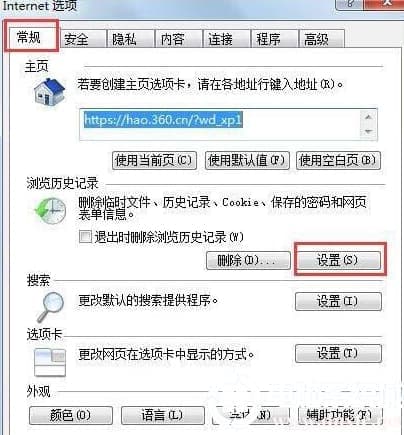Click the 使用空白页 button
This screenshot has width=404, height=435.
click(x=338, y=161)
